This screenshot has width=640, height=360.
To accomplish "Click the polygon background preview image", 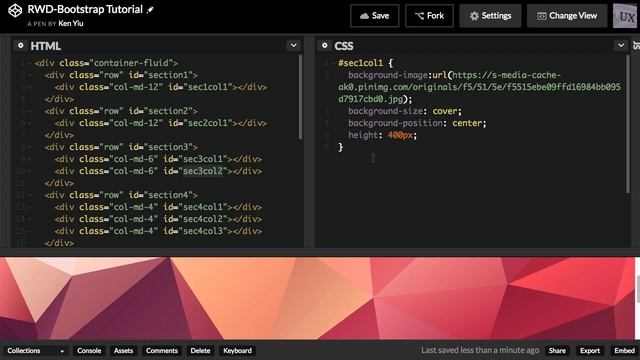I will (x=318, y=298).
